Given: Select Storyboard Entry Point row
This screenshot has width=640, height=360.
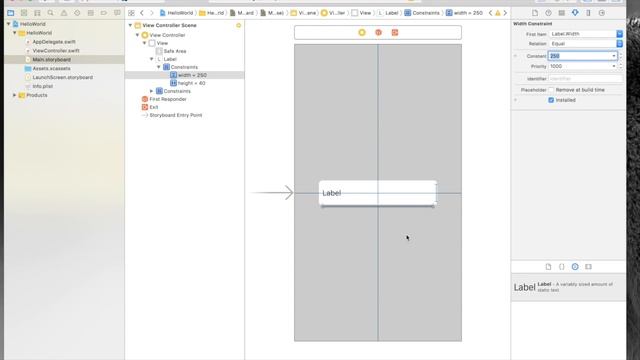Looking at the screenshot, I should [x=176, y=115].
